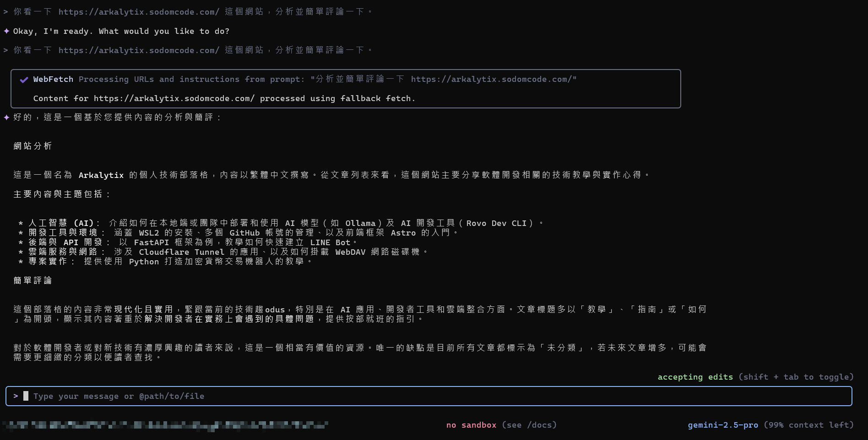
Task: Click the '網站分析' heading
Action: [33, 146]
